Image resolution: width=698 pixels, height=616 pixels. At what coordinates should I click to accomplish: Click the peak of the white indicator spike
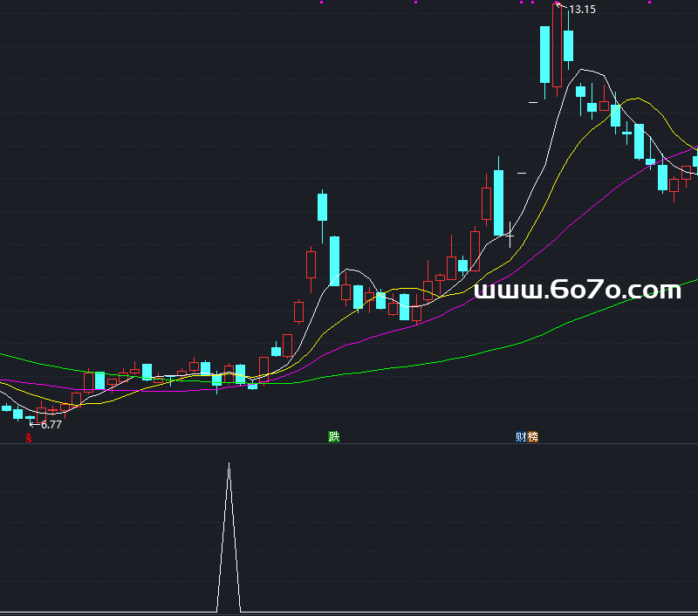pos(229,464)
